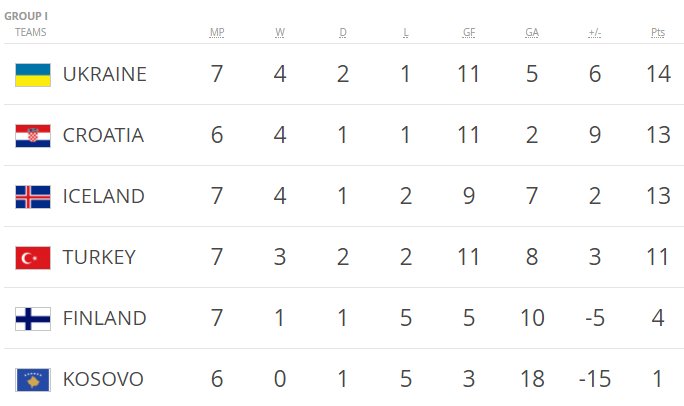Click the Pts column header
684x406 pixels.
coord(658,32)
